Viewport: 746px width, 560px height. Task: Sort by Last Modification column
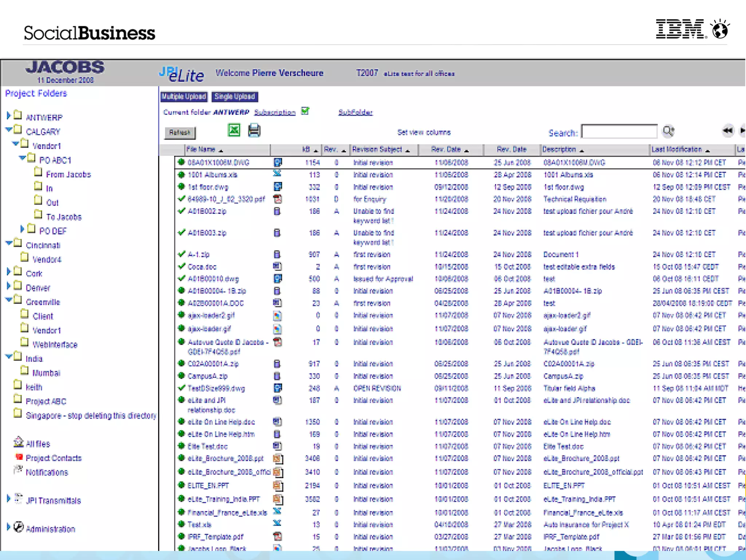680,149
